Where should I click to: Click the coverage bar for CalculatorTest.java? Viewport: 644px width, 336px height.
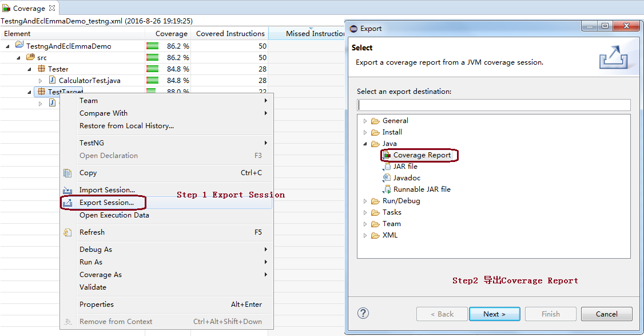152,81
